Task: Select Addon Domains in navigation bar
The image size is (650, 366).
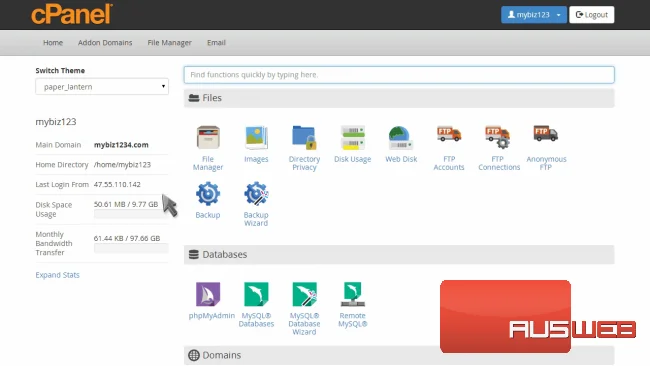Action: (105, 43)
